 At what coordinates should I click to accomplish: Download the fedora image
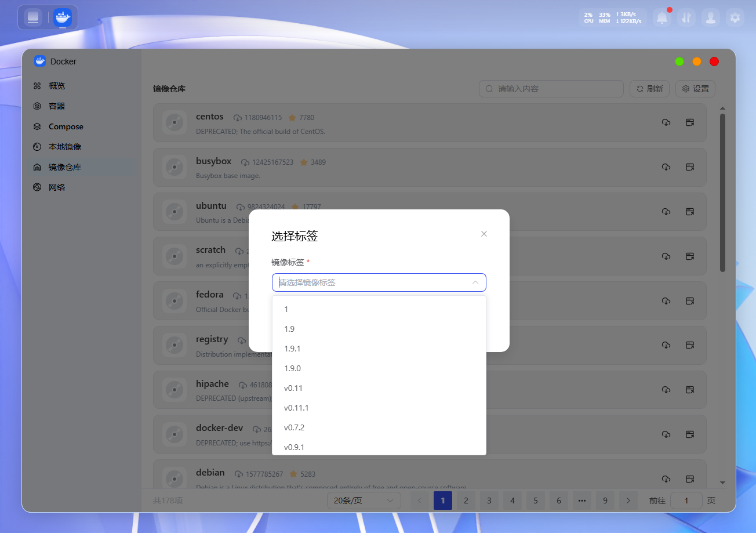666,301
